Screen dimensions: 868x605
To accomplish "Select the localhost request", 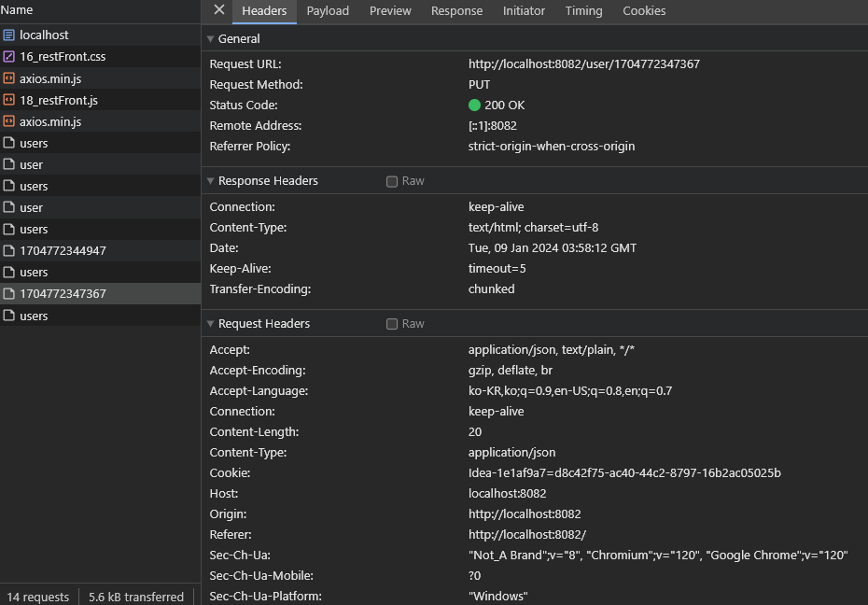I will [100, 35].
